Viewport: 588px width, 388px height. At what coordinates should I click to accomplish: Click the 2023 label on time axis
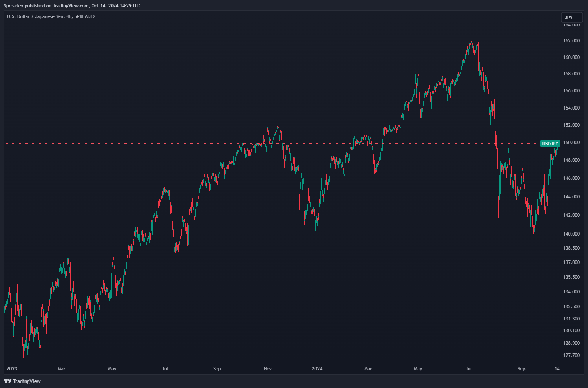click(12, 369)
